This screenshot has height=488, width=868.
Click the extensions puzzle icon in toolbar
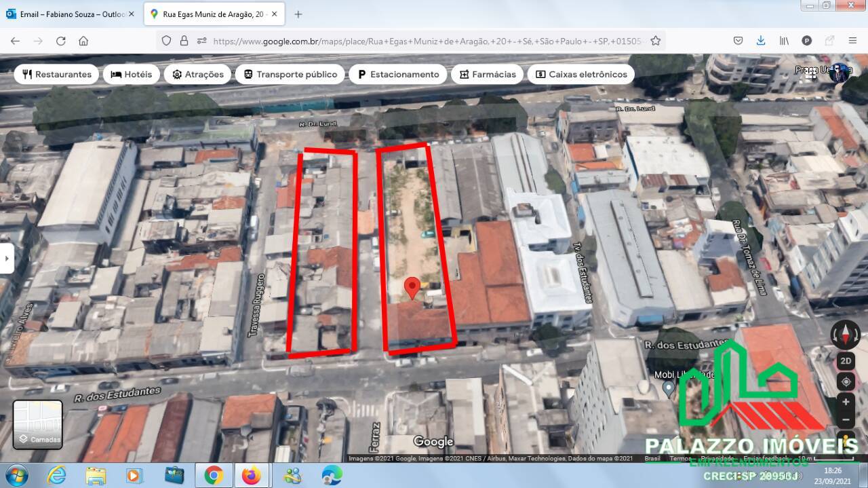pyautogui.click(x=828, y=41)
